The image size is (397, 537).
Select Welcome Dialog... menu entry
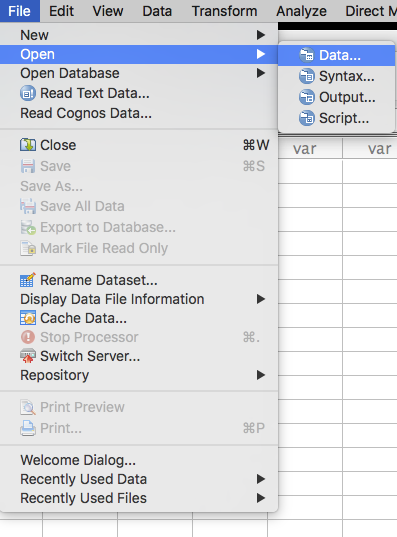coord(78,460)
